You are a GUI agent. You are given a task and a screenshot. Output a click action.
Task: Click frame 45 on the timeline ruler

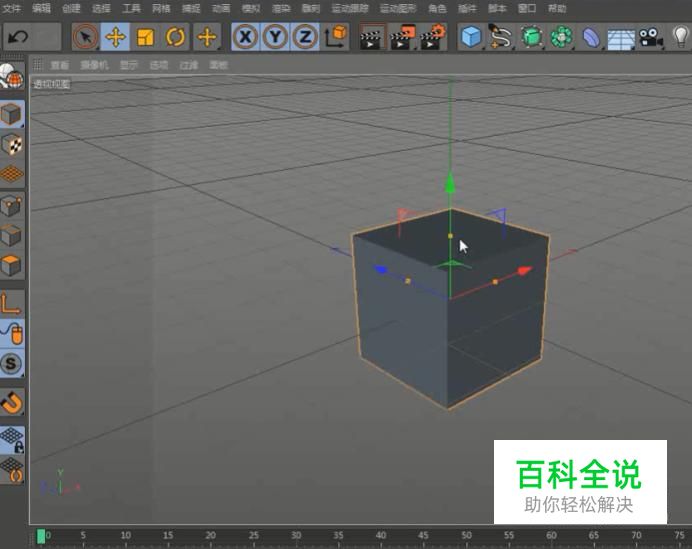coord(423,535)
